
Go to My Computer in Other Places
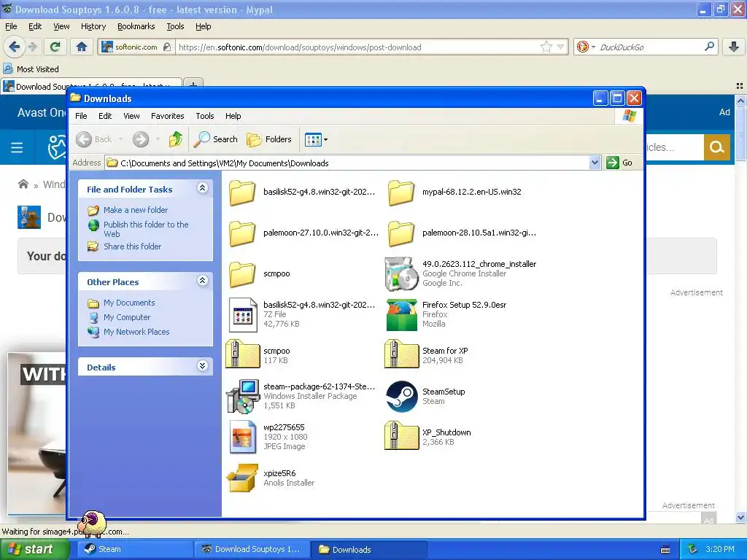click(x=127, y=318)
